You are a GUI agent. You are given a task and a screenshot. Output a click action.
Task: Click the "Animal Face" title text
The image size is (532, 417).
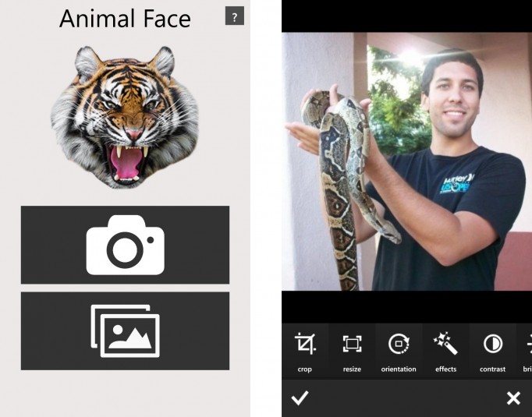125,19
